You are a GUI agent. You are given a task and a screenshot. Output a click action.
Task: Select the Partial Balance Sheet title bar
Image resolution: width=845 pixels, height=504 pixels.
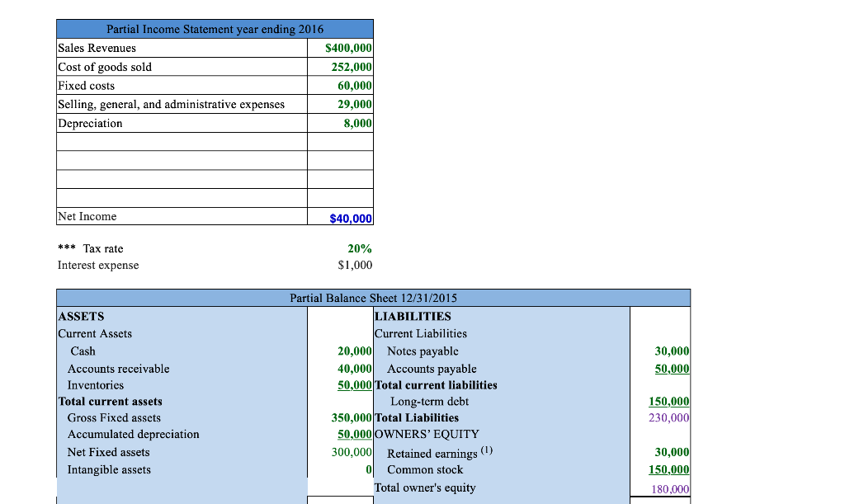[x=372, y=298]
